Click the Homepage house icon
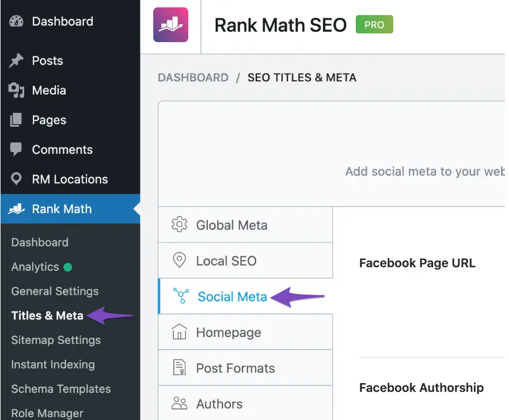The height and width of the screenshot is (420, 509). click(x=179, y=332)
